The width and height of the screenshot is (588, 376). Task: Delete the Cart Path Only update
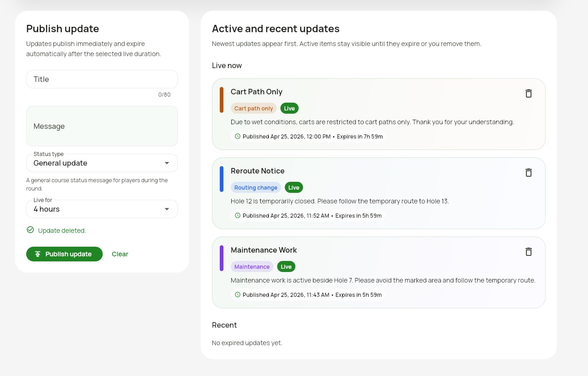tap(528, 93)
